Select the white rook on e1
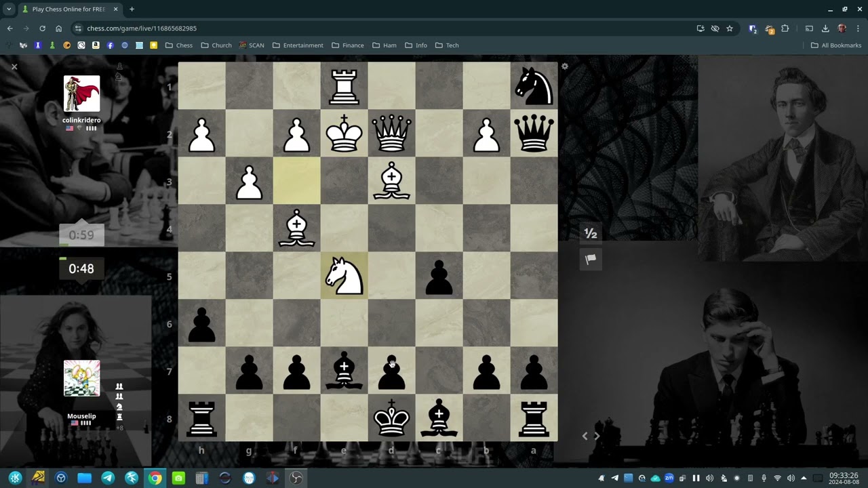868x488 pixels. (344, 86)
